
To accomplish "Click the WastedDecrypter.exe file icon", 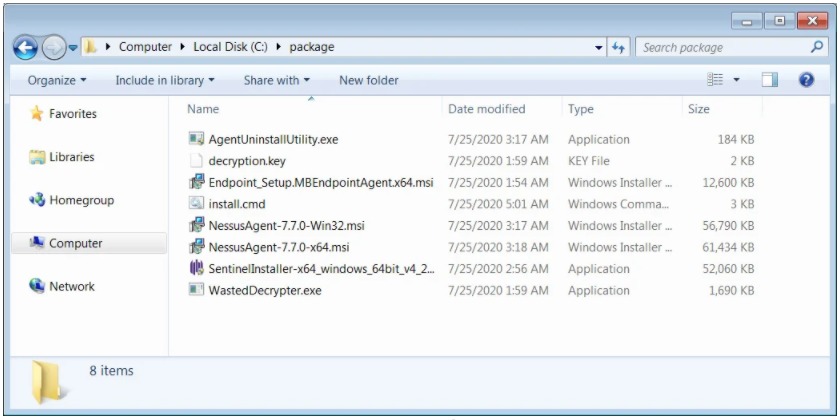I will click(x=196, y=290).
